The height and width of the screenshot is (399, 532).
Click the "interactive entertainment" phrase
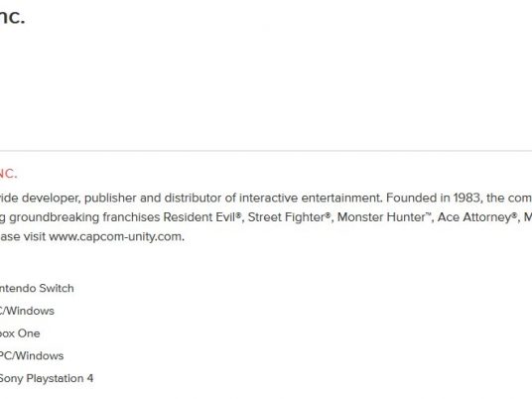pyautogui.click(x=310, y=198)
